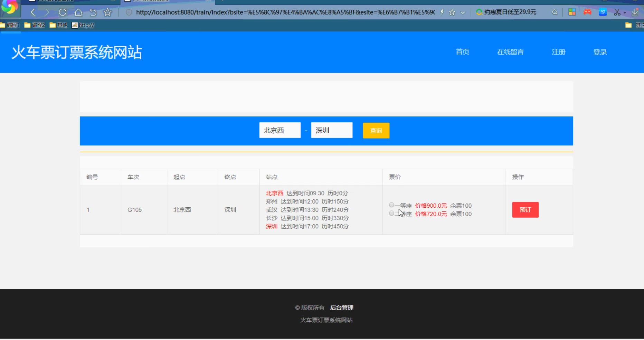The image size is (644, 340).
Task: Click the 后台管理 footer link
Action: point(342,308)
